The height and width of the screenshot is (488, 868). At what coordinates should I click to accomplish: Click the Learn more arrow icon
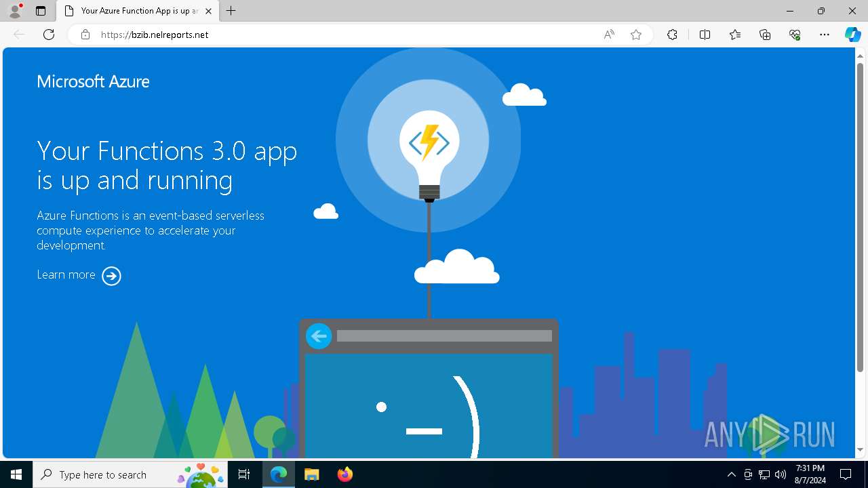(x=111, y=276)
